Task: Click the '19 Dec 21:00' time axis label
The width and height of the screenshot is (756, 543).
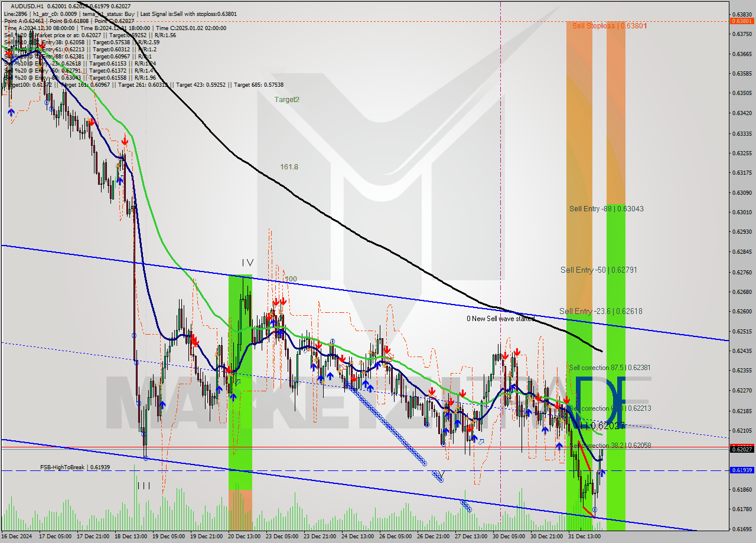Action: 206,537
